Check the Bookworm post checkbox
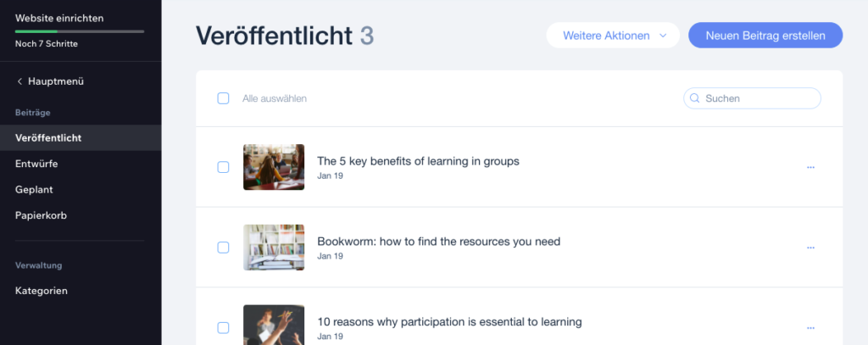Image resolution: width=868 pixels, height=345 pixels. (x=224, y=248)
